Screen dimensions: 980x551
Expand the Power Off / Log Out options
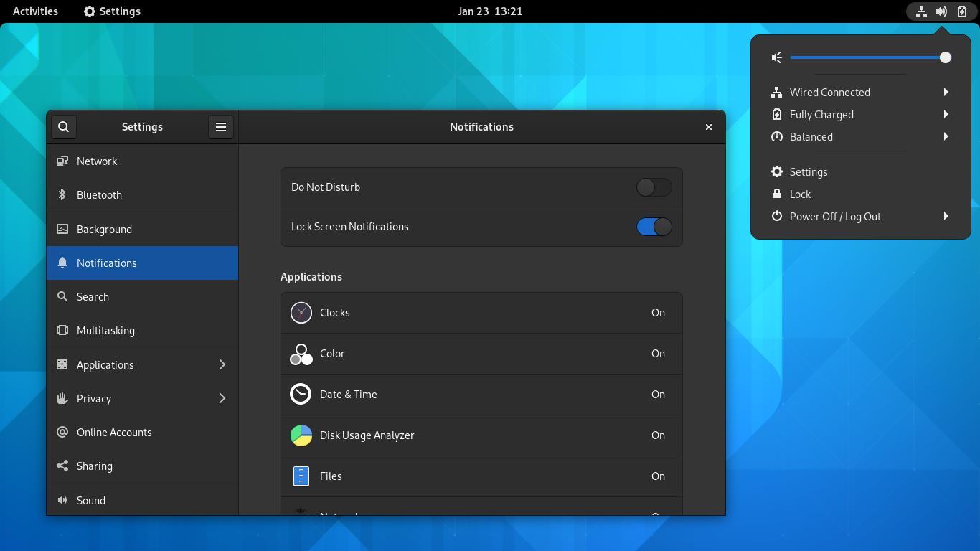click(x=945, y=216)
